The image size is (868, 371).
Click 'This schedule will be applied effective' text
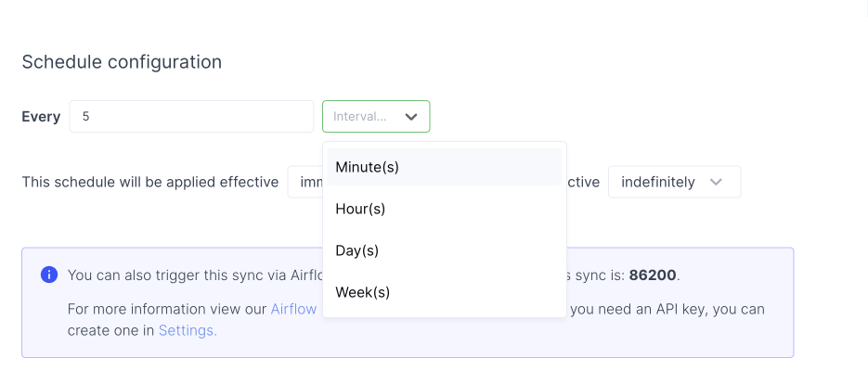pos(150,182)
